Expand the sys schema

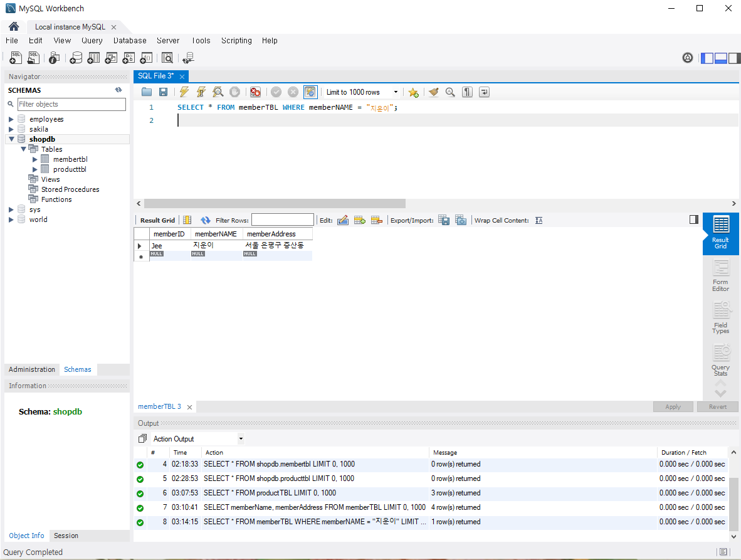11,209
